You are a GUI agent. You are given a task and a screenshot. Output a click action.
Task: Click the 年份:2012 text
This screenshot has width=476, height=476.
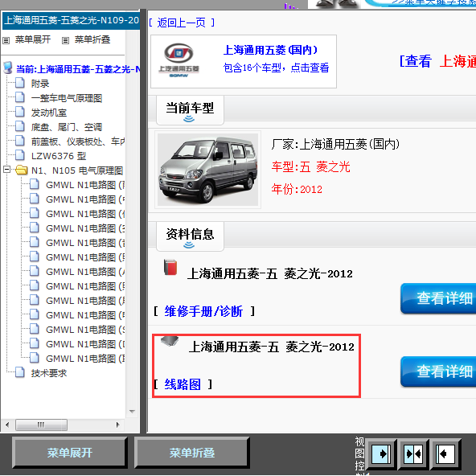point(297,189)
